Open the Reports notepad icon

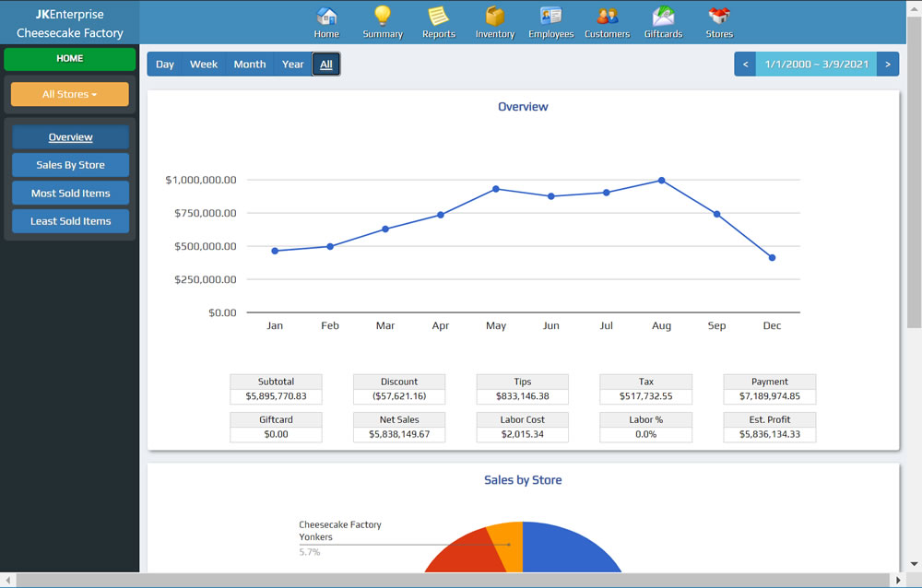(x=438, y=16)
